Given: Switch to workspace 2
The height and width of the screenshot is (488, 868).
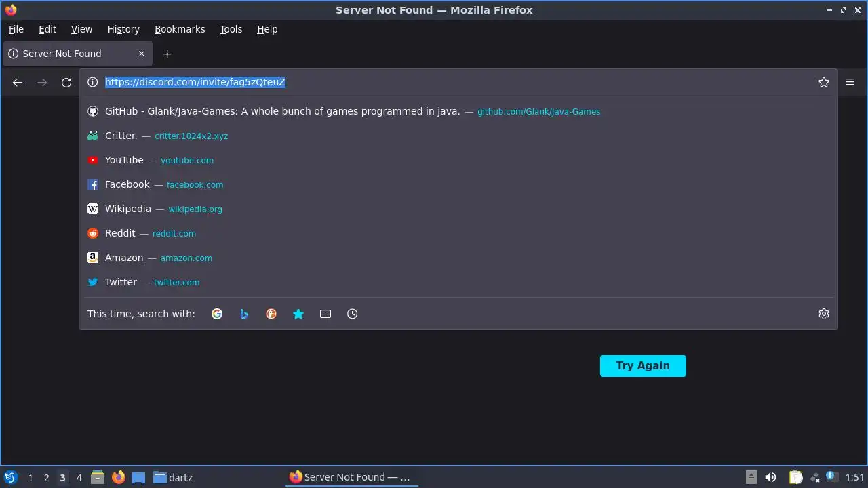Looking at the screenshot, I should [x=46, y=478].
